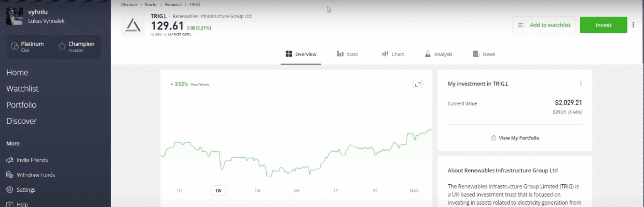
Task: Open the more options menu beside Invest
Action: [633, 25]
